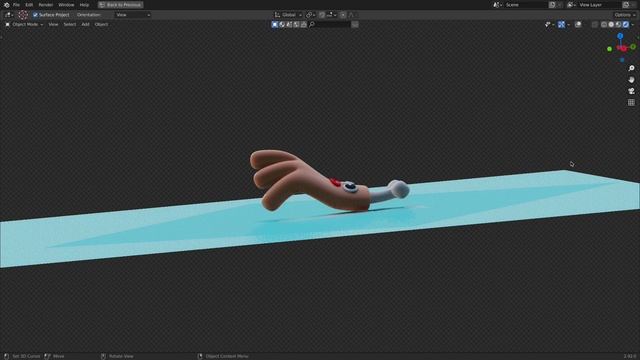Click the red X axis gizmo handle
The height and width of the screenshot is (360, 640).
[x=623, y=49]
